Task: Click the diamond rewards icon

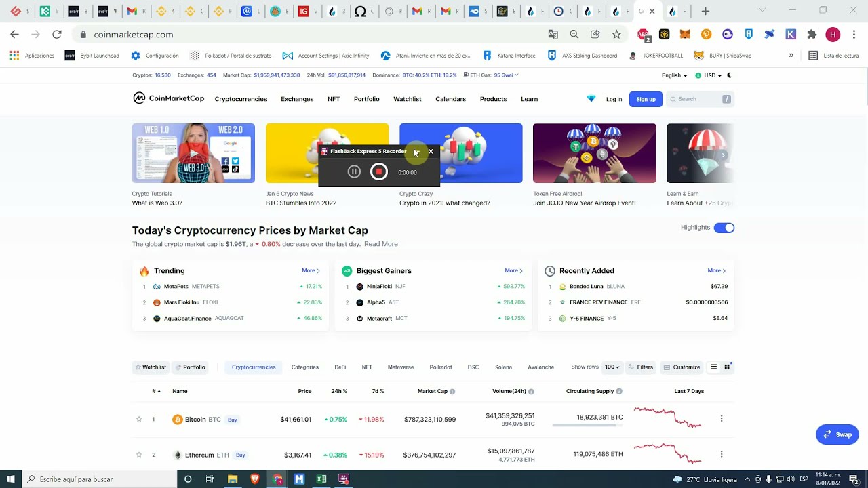Action: pos(591,99)
